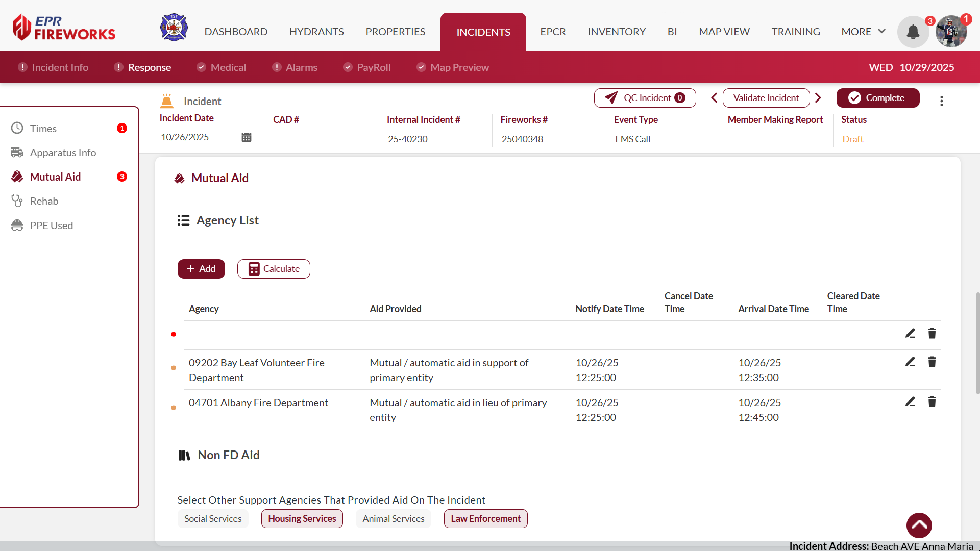Click the notification bell icon

coord(913,32)
